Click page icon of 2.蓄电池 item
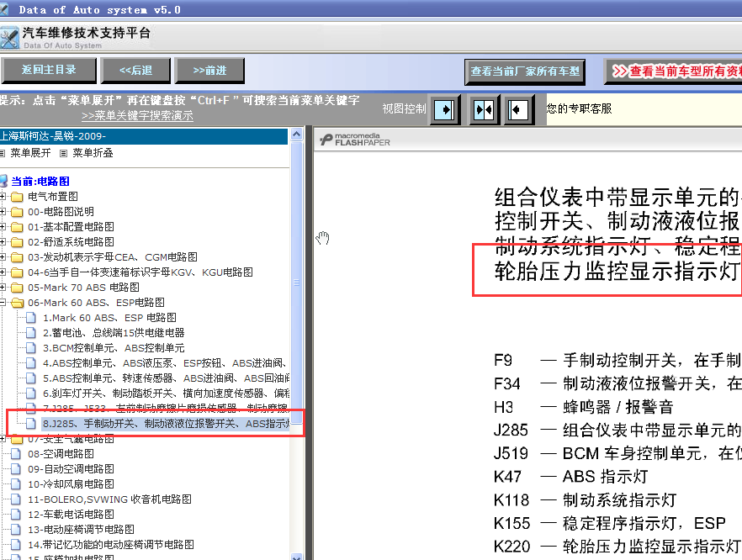742x560 pixels. [x=31, y=332]
